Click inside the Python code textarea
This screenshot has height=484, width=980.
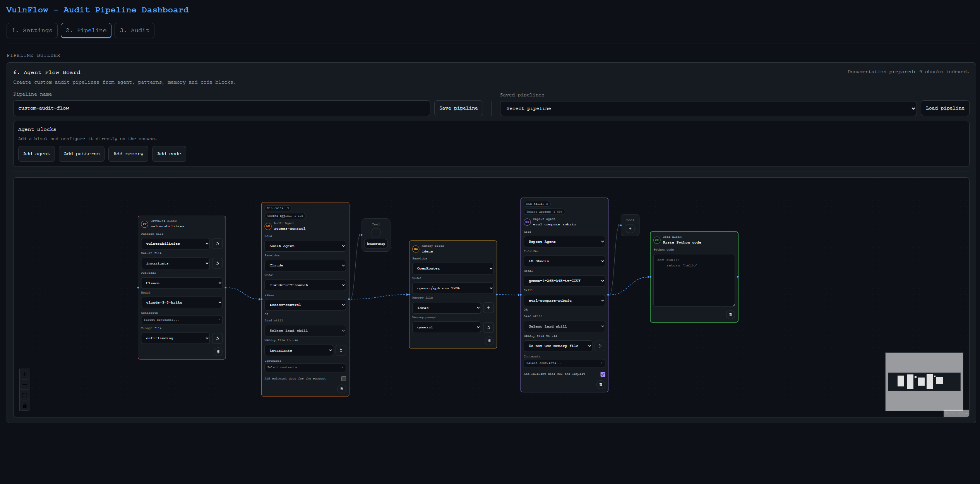point(694,280)
